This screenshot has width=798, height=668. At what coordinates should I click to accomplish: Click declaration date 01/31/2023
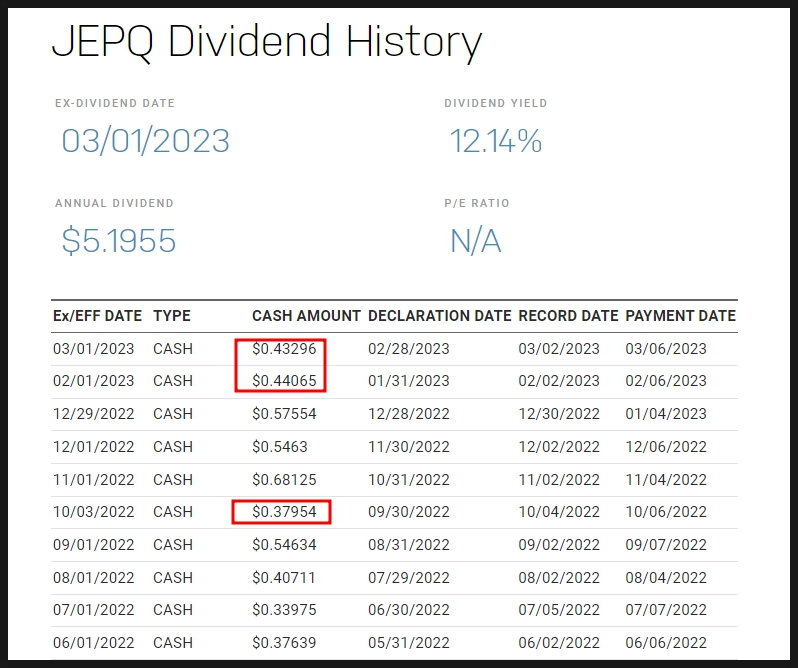coord(409,381)
